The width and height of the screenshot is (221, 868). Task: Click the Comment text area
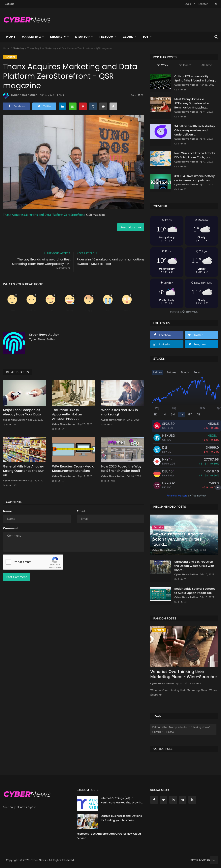(x=74, y=542)
